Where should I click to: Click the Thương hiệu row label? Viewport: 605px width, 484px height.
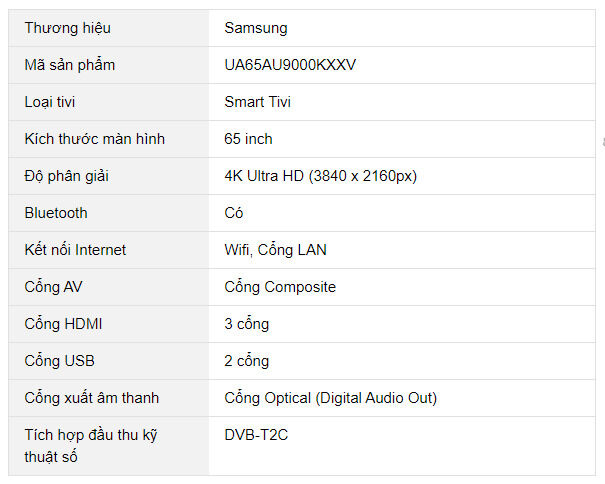(x=66, y=28)
